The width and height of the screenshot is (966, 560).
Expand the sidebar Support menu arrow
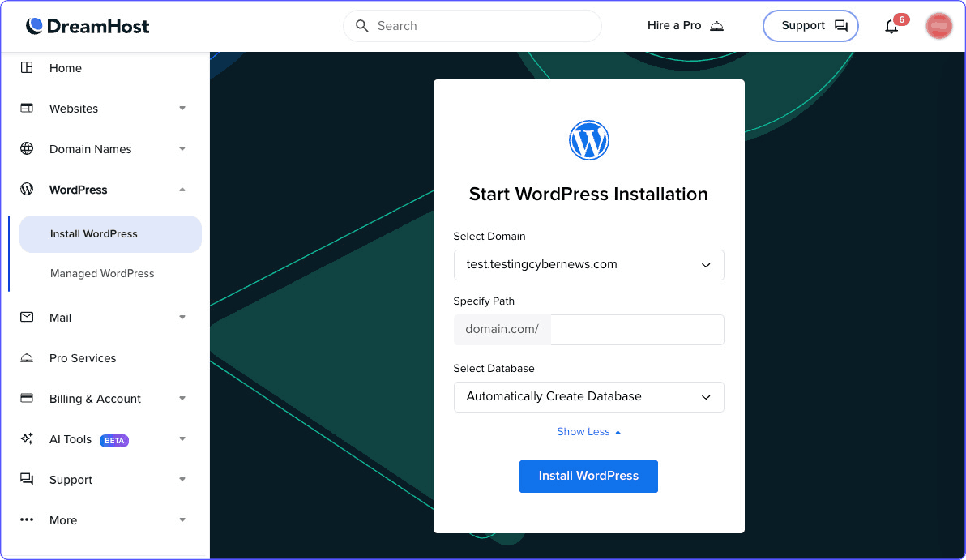coord(182,479)
